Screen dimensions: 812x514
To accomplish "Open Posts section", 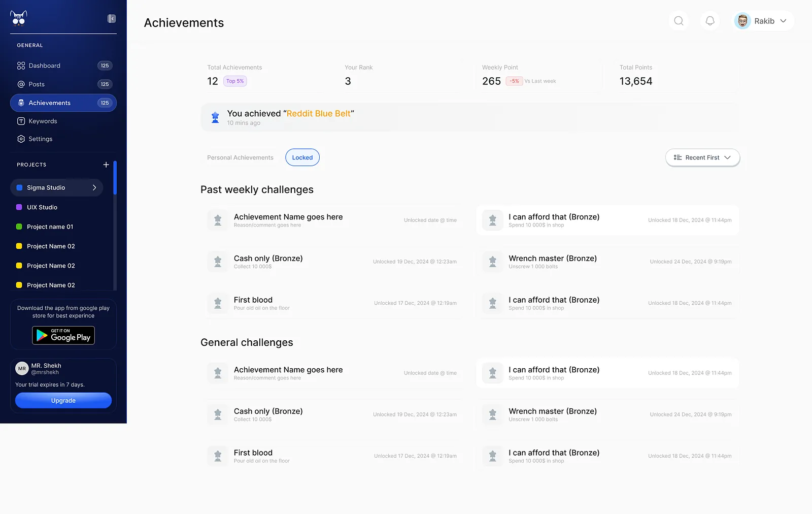I will [x=63, y=84].
